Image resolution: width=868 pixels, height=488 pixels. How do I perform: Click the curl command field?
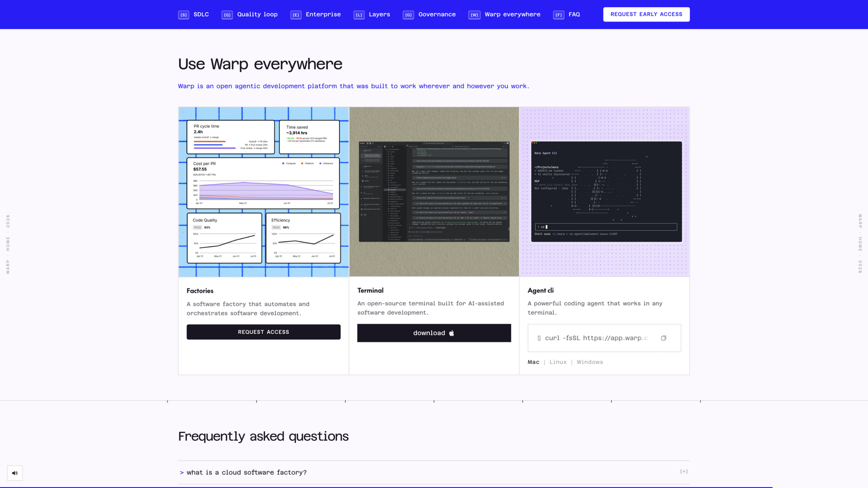click(x=604, y=338)
